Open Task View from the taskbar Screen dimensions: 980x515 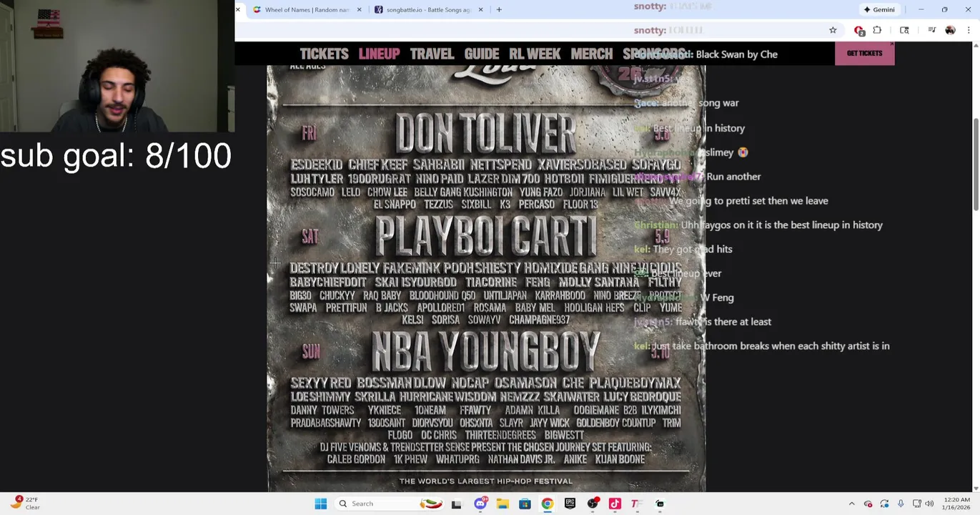coord(456,504)
